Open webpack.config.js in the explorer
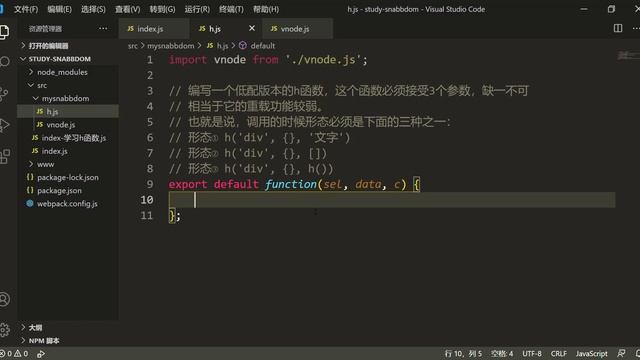Viewport: 640px width, 360px height. click(68, 203)
